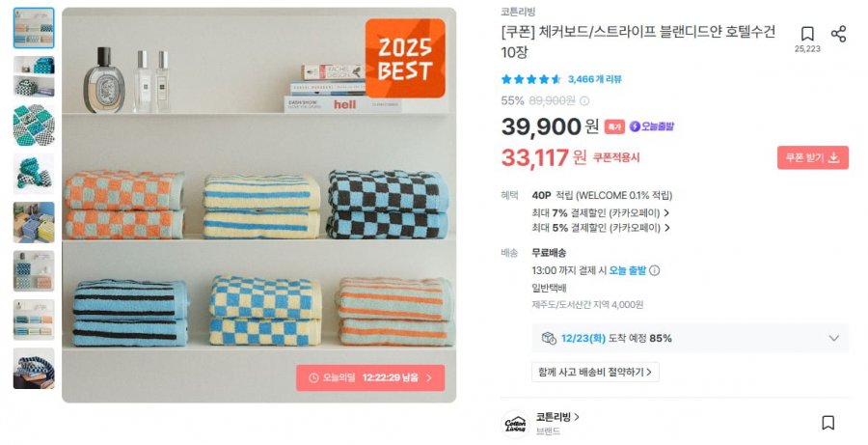868x445 pixels.
Task: Click info icon beside original price 89,900원
Action: pos(584,100)
